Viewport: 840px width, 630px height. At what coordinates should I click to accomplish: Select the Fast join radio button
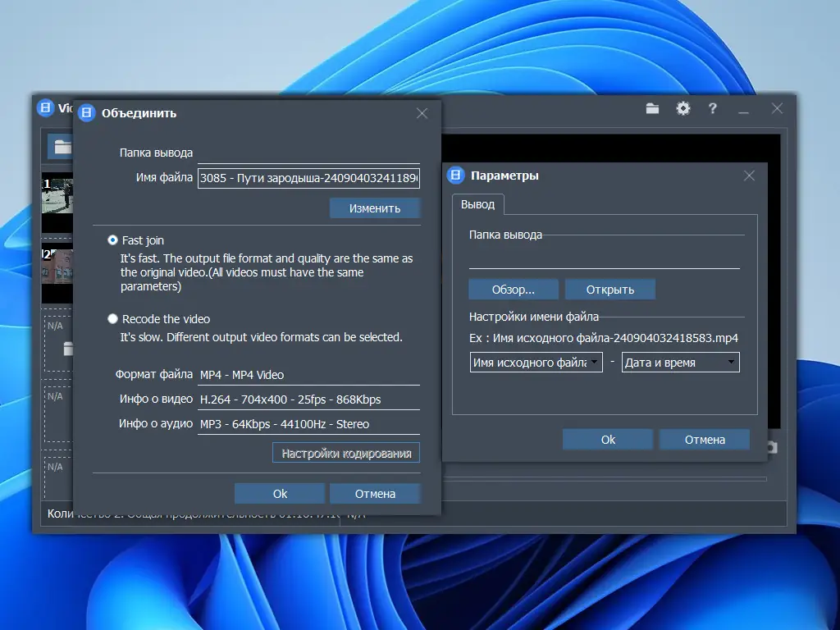[113, 240]
